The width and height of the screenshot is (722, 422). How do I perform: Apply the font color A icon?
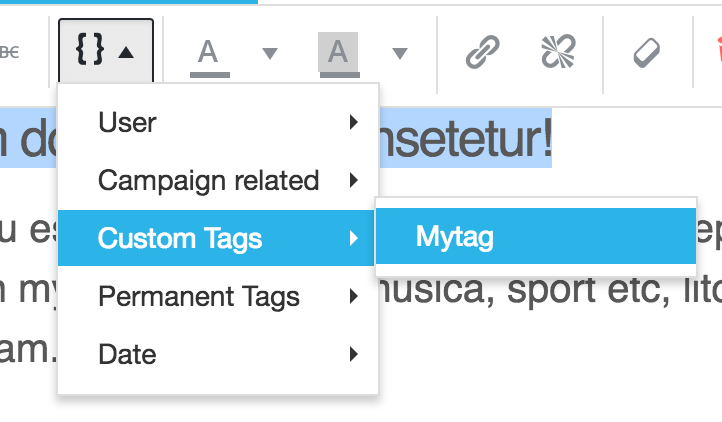point(208,52)
